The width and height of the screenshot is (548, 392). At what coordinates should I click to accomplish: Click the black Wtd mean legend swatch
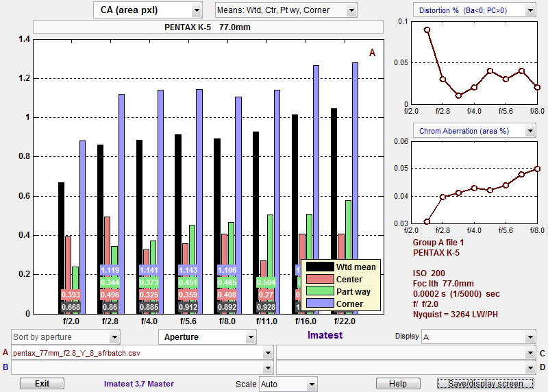click(320, 267)
